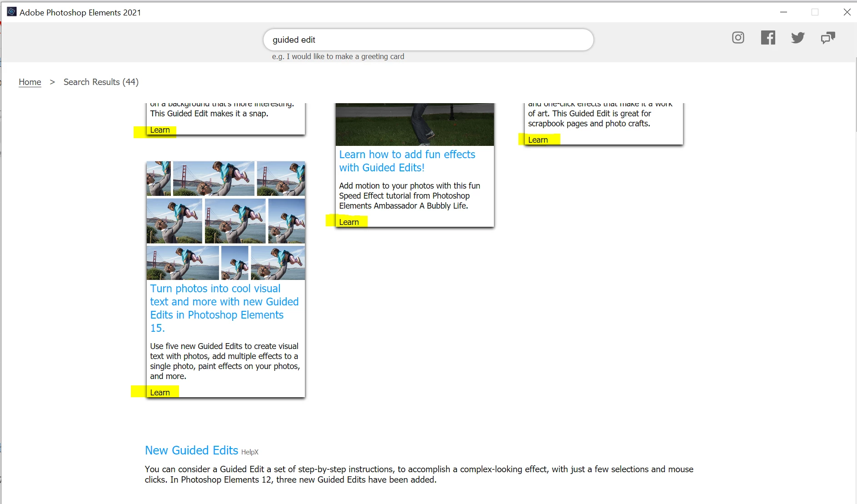Click Learn under scrapbook pages card
This screenshot has width=857, height=504.
point(538,140)
